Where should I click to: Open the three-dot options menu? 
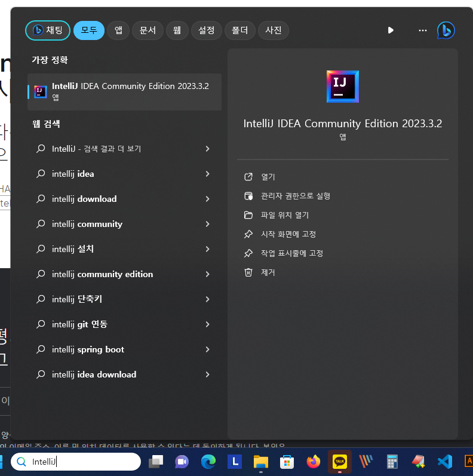423,30
